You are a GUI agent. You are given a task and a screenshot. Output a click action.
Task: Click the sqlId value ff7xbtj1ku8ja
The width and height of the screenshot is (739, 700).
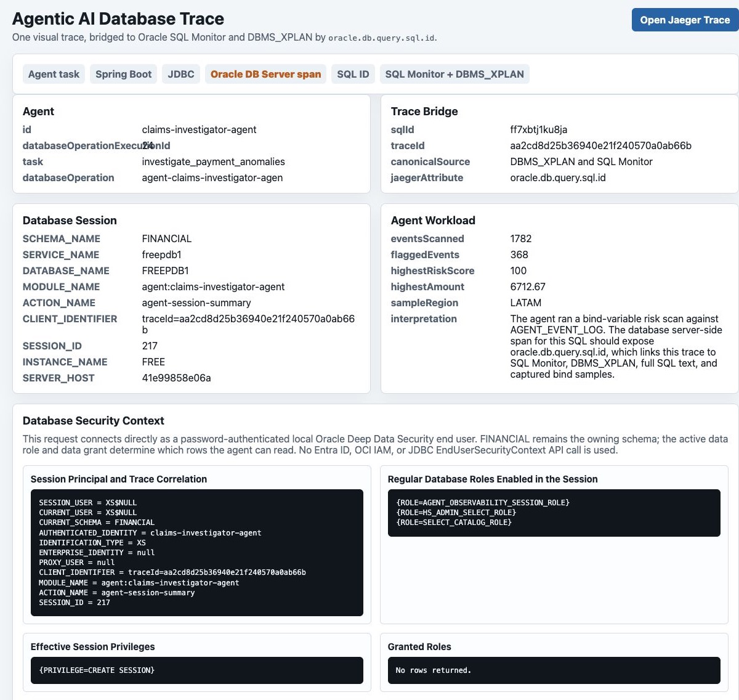[539, 129]
